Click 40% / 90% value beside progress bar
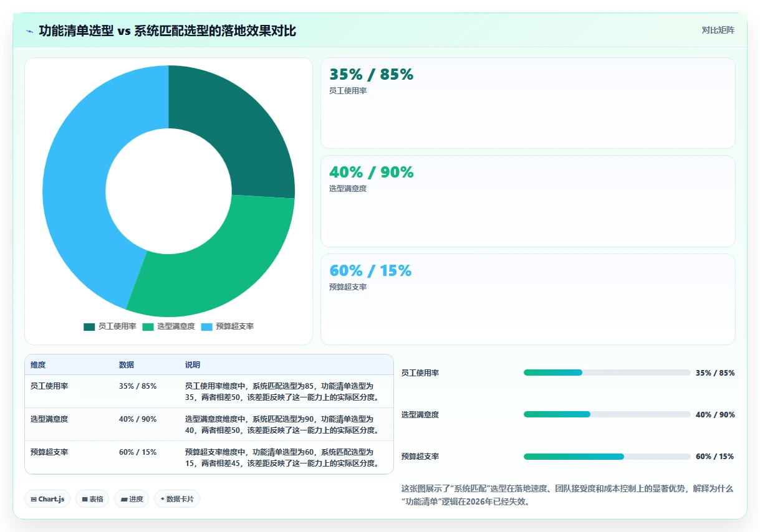 click(x=715, y=414)
